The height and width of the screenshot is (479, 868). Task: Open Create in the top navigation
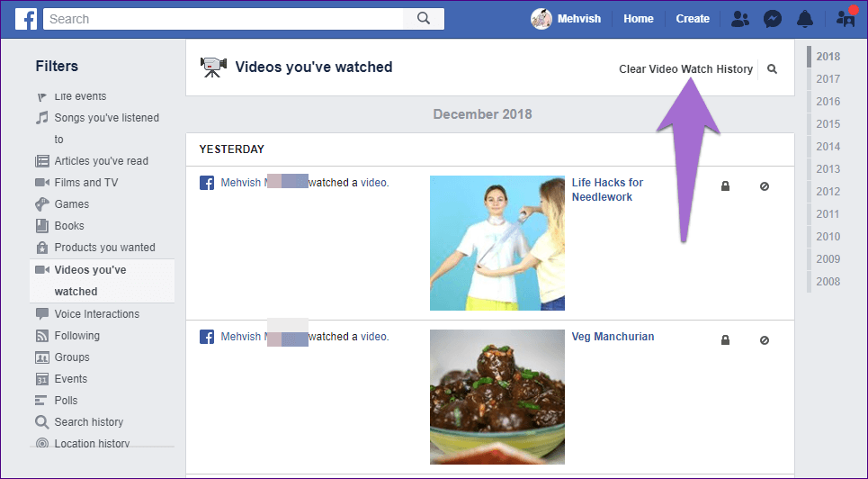click(x=693, y=19)
